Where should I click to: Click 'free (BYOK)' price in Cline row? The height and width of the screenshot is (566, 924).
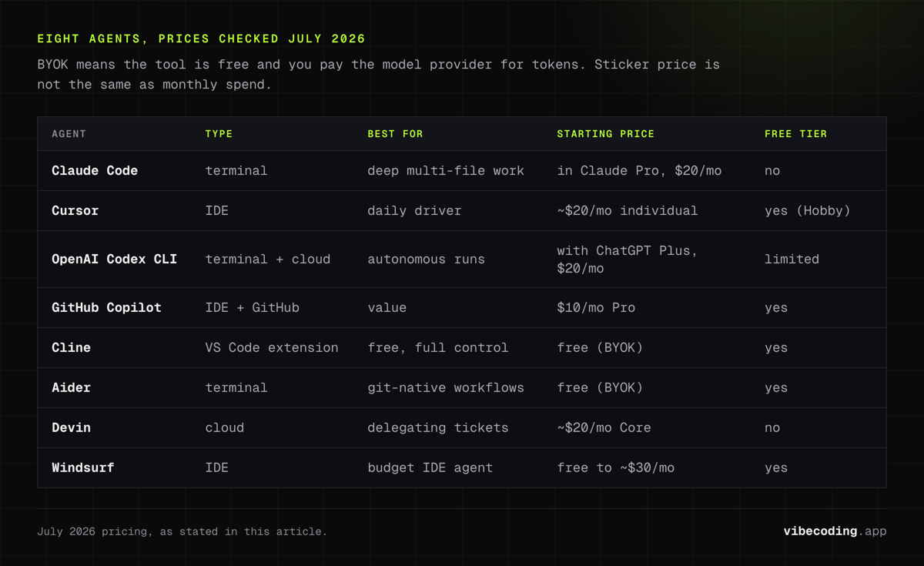coord(600,348)
